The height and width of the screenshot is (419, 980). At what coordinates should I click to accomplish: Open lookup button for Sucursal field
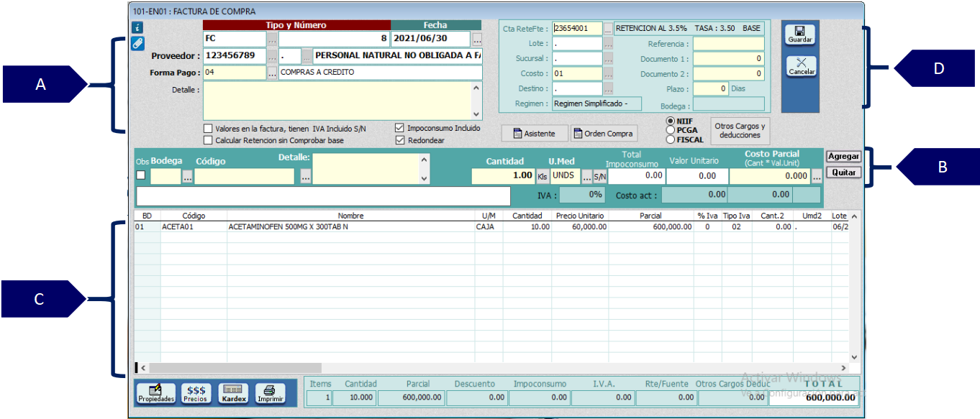[x=608, y=59]
